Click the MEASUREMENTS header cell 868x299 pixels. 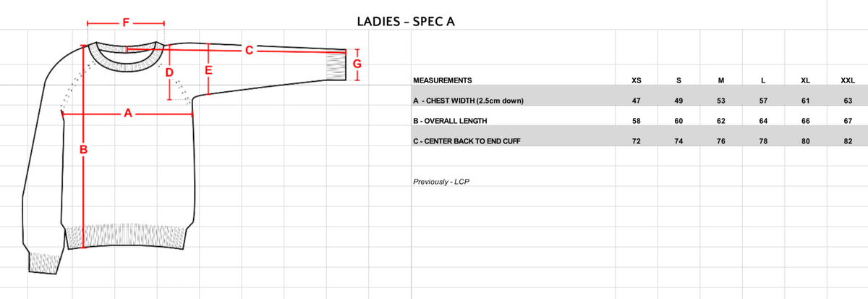(x=442, y=80)
